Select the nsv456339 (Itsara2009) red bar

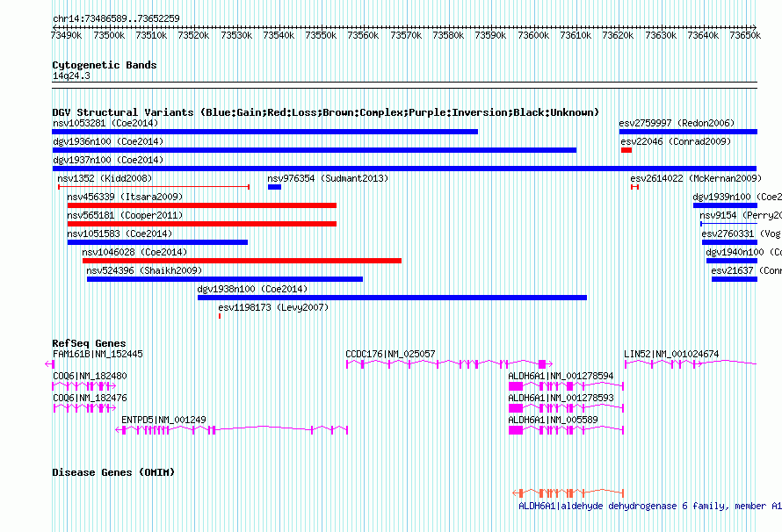pos(202,205)
